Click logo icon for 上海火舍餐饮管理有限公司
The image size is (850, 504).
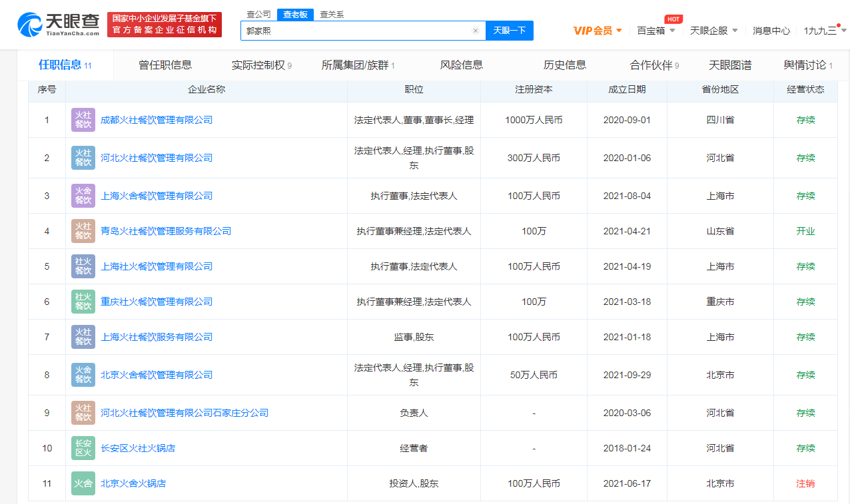pyautogui.click(x=83, y=196)
